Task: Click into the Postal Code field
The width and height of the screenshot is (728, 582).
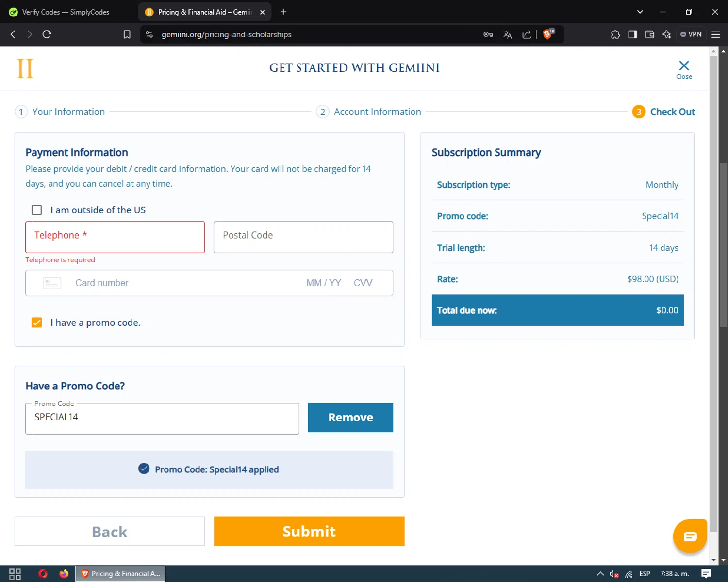Action: (x=303, y=237)
